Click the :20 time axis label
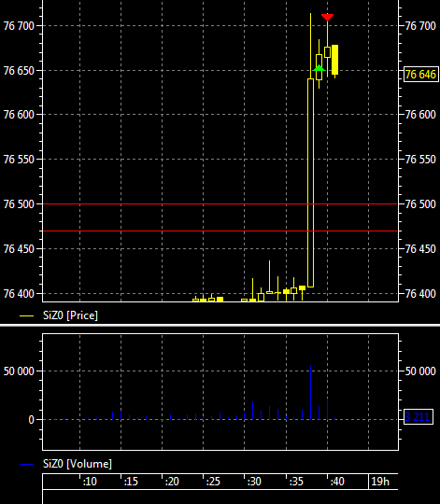Viewport: 440px width, 504px height. (172, 482)
